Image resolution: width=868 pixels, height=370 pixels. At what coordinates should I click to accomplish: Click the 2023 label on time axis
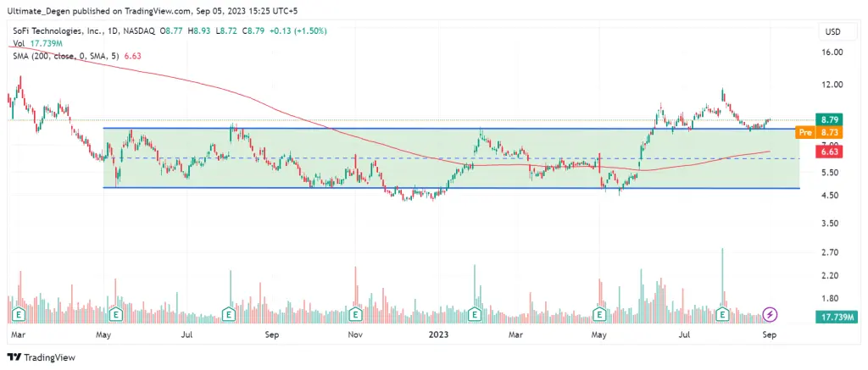click(438, 334)
